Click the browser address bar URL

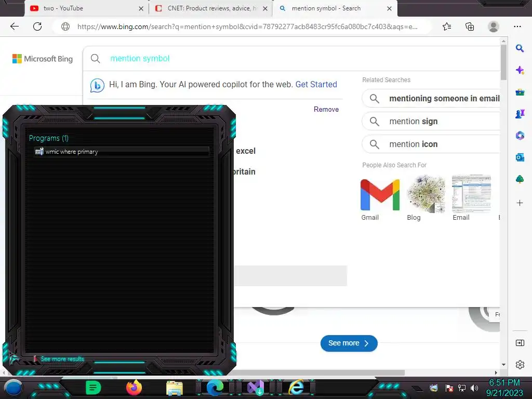pyautogui.click(x=247, y=26)
